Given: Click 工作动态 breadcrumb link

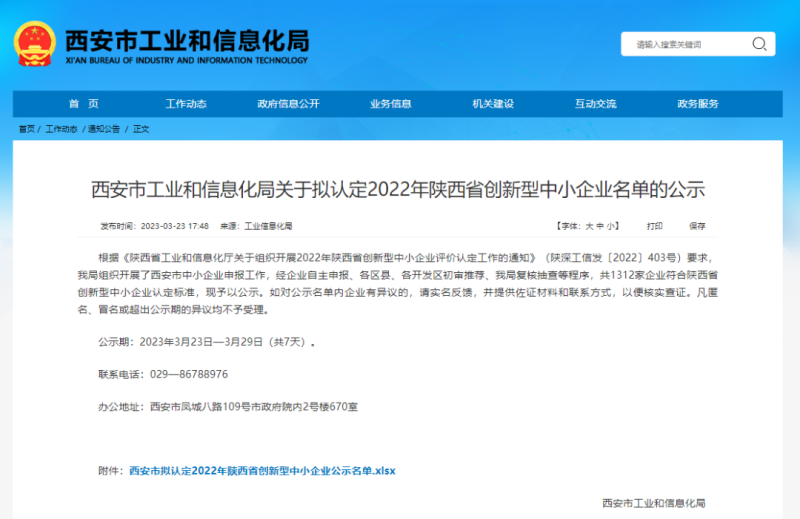Looking at the screenshot, I should (x=61, y=129).
